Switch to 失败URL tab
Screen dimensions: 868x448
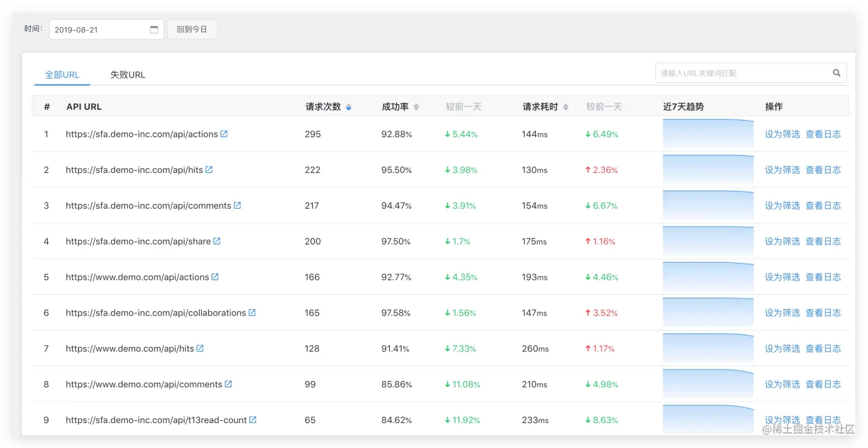click(128, 75)
